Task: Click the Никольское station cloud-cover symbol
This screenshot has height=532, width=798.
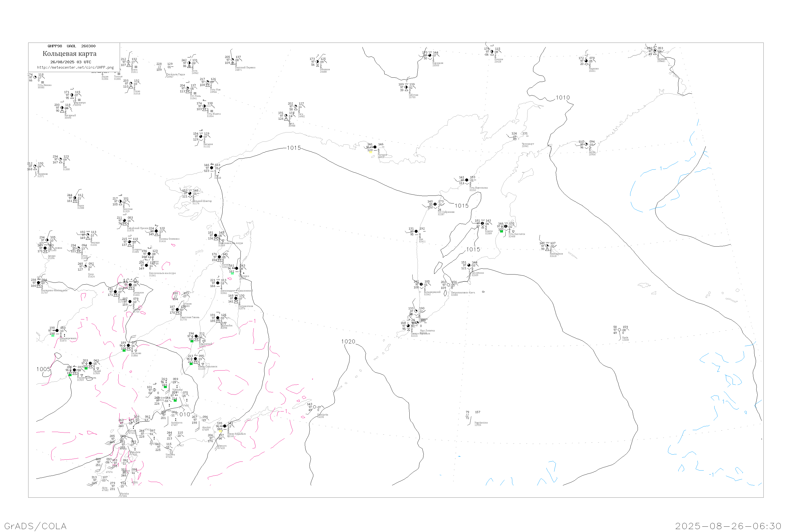Action: click(547, 246)
